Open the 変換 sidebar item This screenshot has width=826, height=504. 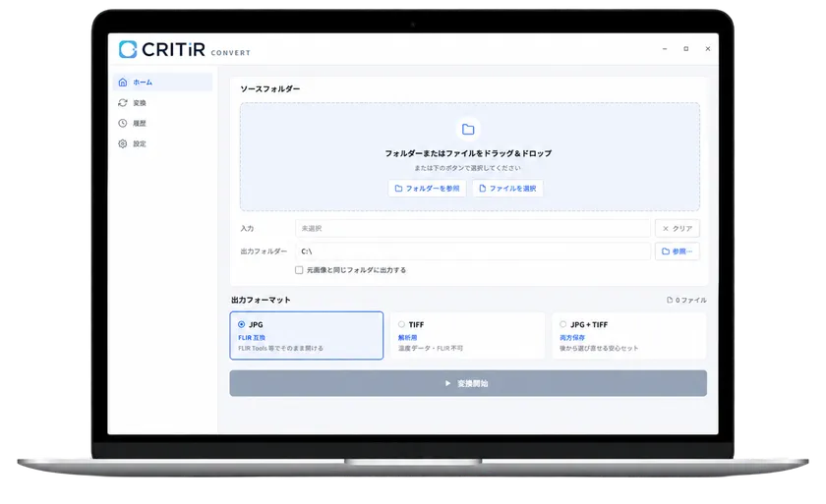163,102
